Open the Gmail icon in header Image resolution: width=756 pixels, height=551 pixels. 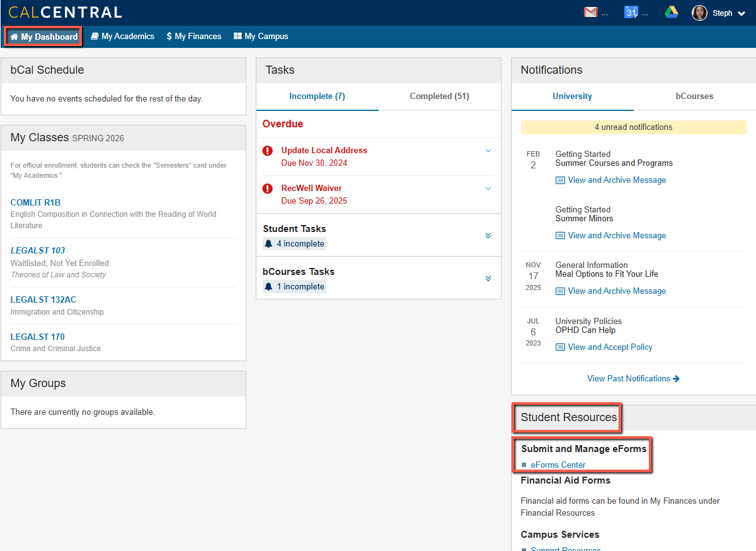click(x=590, y=13)
